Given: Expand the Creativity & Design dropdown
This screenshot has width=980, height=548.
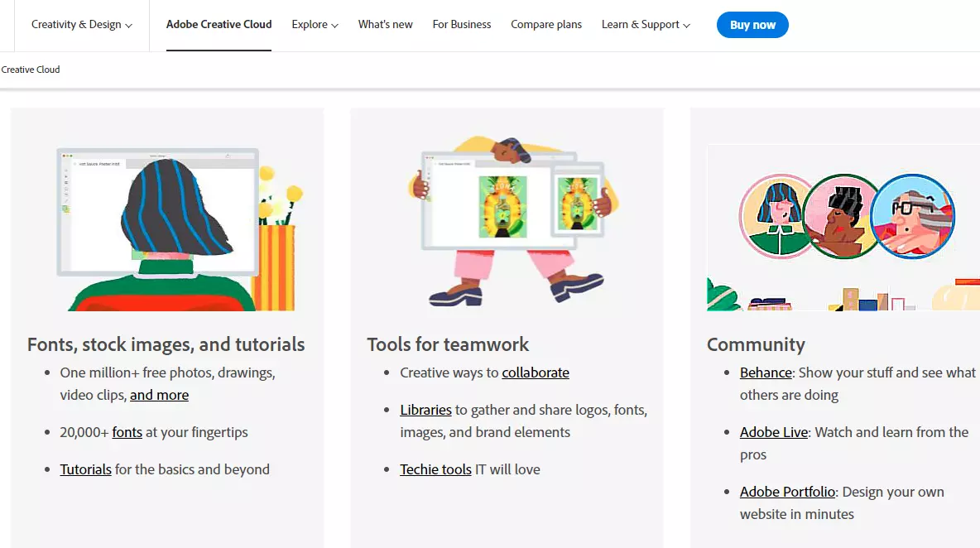Looking at the screenshot, I should pyautogui.click(x=82, y=25).
